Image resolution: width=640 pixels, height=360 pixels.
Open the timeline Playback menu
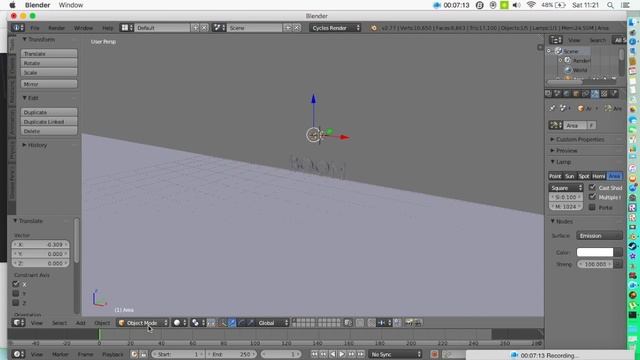tap(113, 354)
